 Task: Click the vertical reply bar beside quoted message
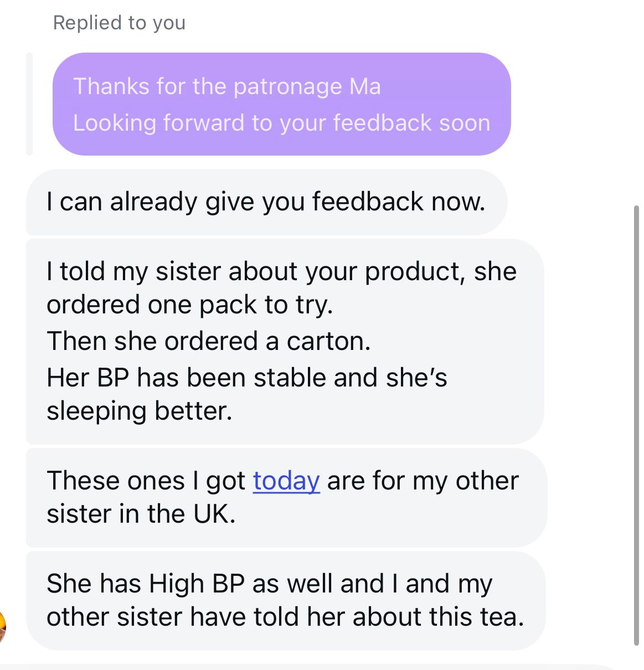30,104
